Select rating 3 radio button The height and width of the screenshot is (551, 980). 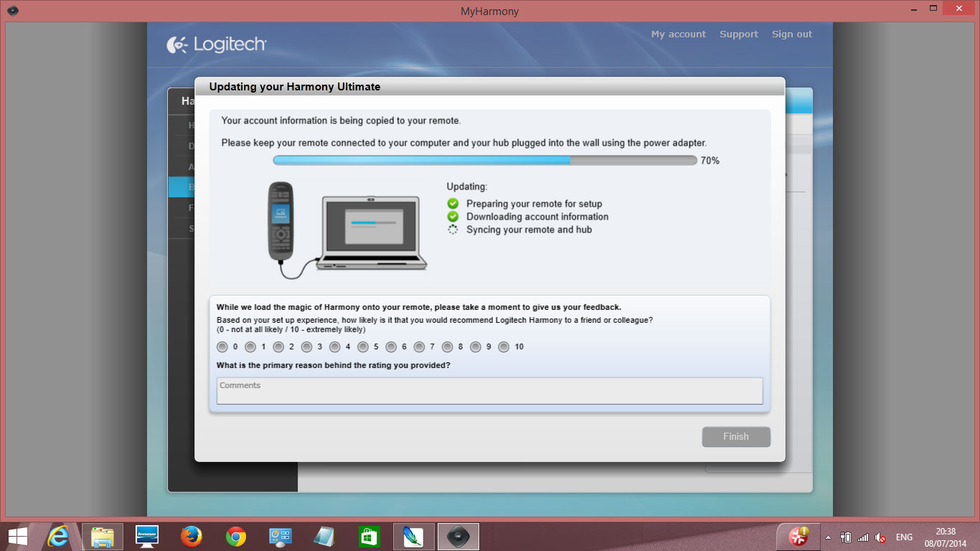306,347
